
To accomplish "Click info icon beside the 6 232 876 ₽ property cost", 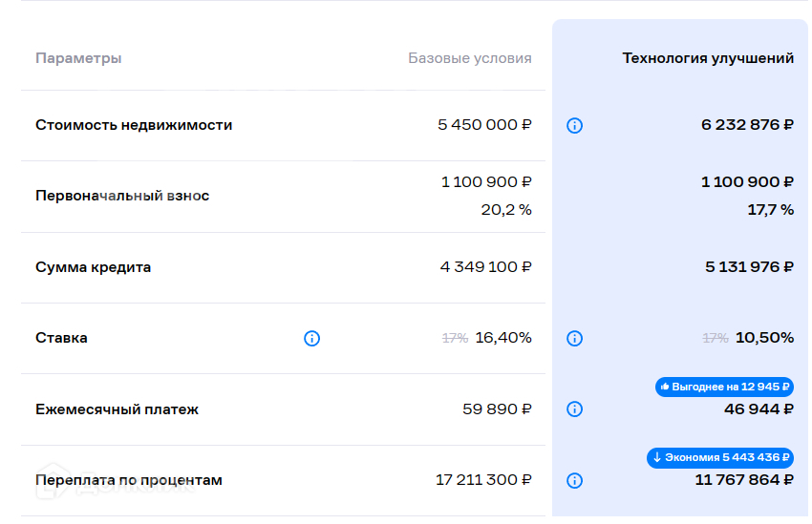I will tap(574, 125).
